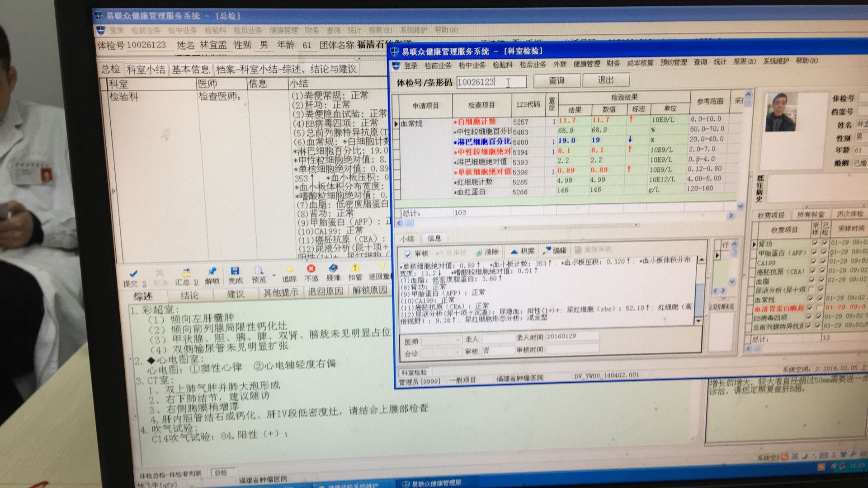The width and height of the screenshot is (868, 488).
Task: Open the 预览 dropdown arrow
Action: (274, 275)
